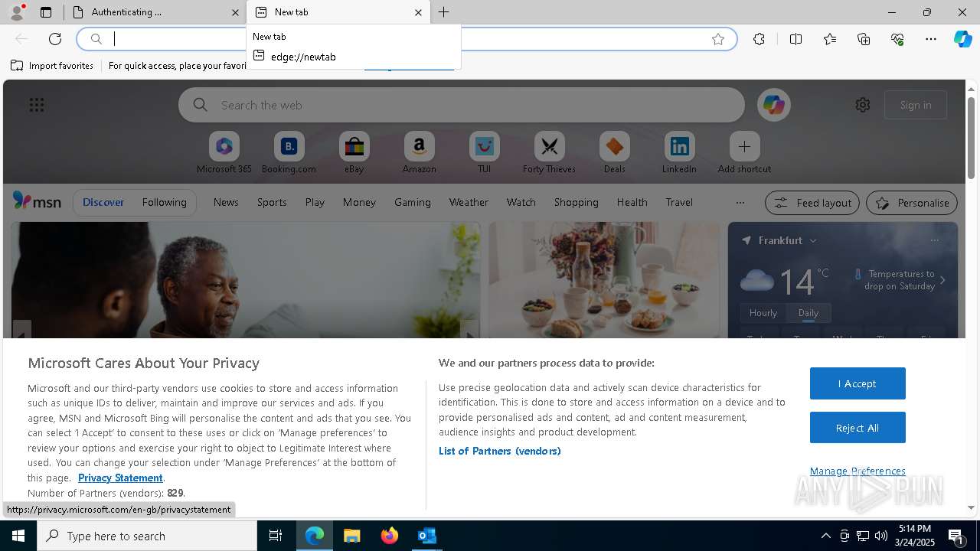Image resolution: width=980 pixels, height=551 pixels.
Task: Open the apps grid launcher icon
Action: [x=37, y=105]
